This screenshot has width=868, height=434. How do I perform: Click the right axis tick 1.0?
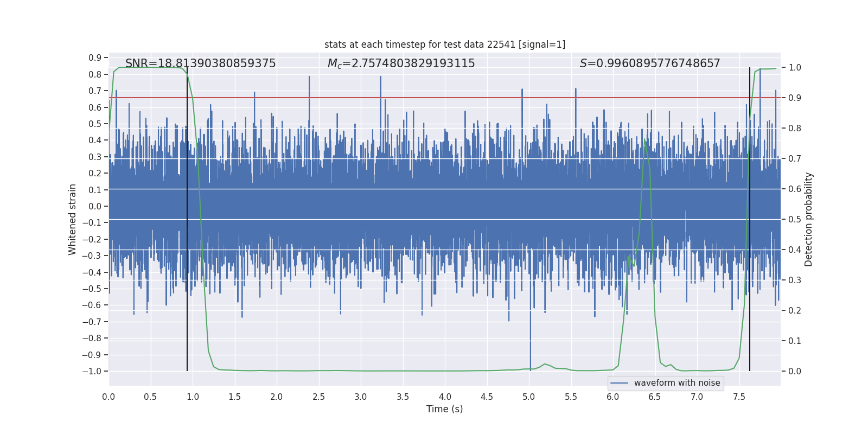click(795, 68)
